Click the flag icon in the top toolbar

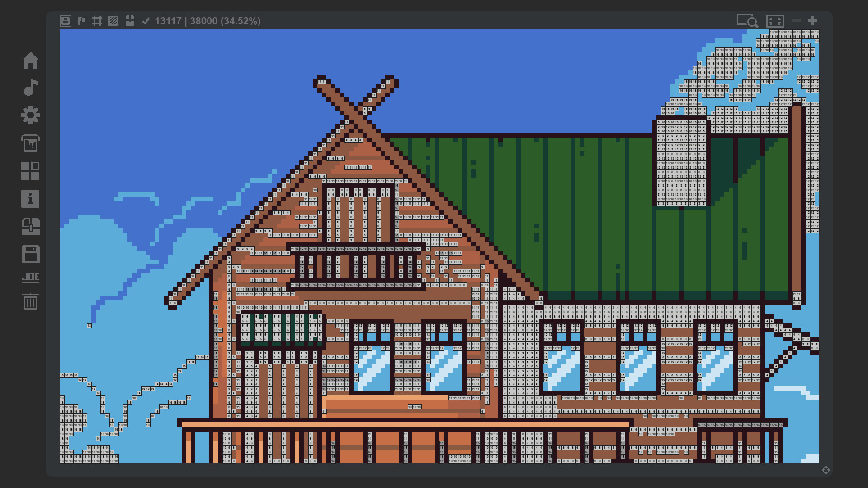point(81,20)
